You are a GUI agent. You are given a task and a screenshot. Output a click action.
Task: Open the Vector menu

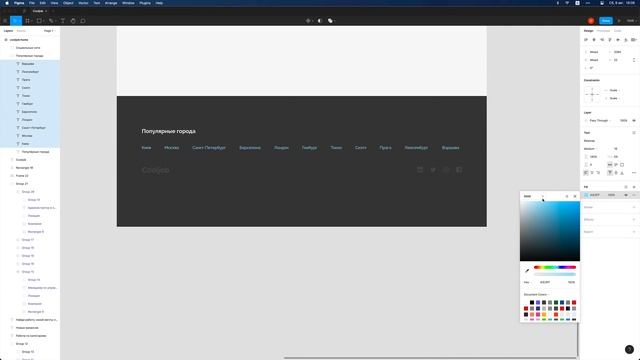tap(83, 3)
